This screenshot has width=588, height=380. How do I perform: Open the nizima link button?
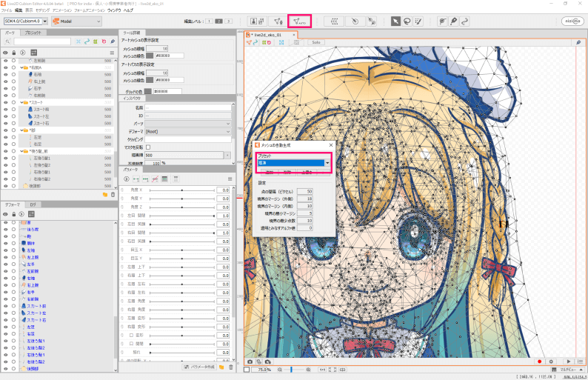coord(572,21)
